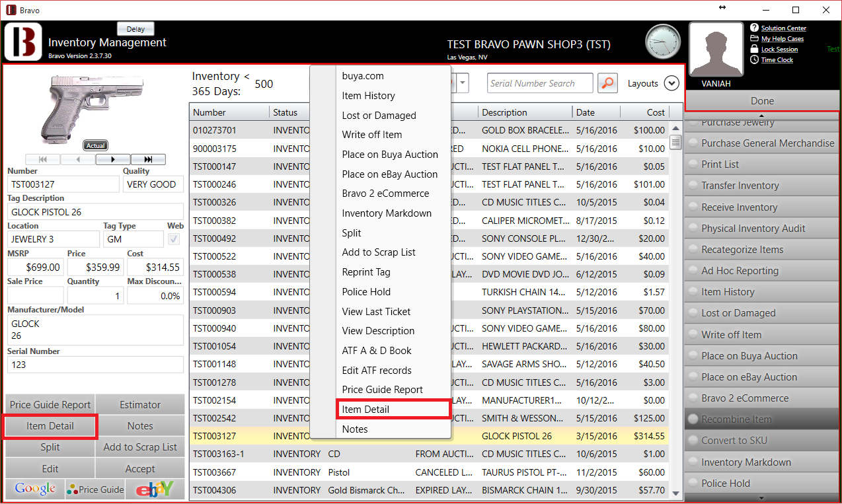Image resolution: width=842 pixels, height=504 pixels.
Task: Click the analog clock icon
Action: click(663, 42)
